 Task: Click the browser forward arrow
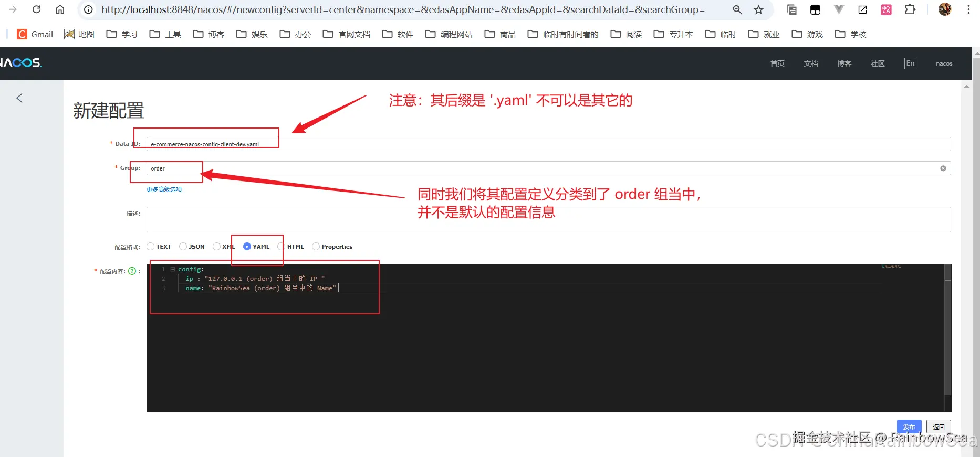[x=13, y=9]
